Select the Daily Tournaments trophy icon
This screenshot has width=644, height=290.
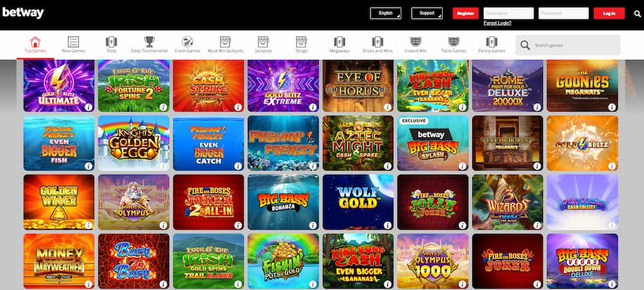tap(149, 41)
